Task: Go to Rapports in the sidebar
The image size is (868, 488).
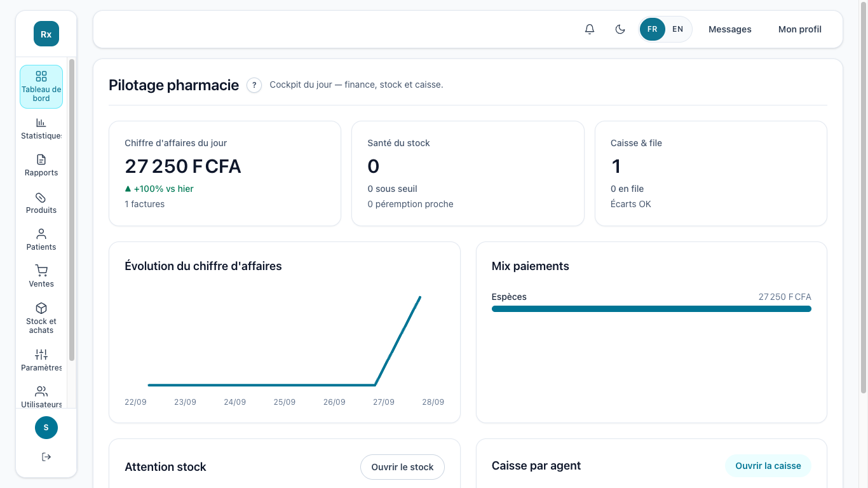Action: pyautogui.click(x=41, y=165)
